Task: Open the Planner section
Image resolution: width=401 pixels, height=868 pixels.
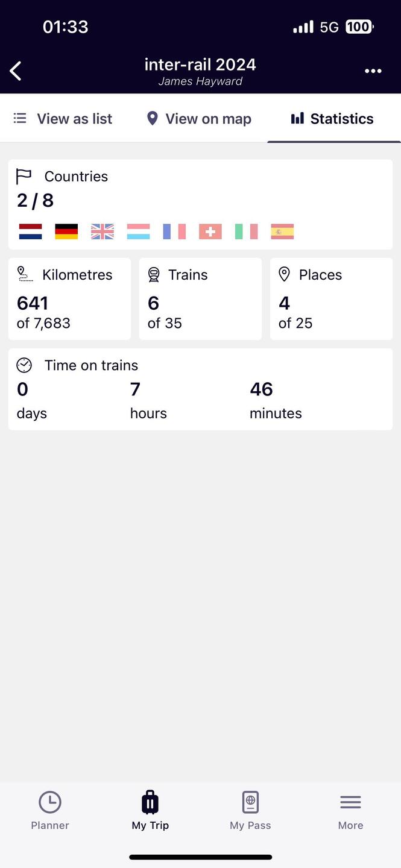Action: (x=50, y=811)
